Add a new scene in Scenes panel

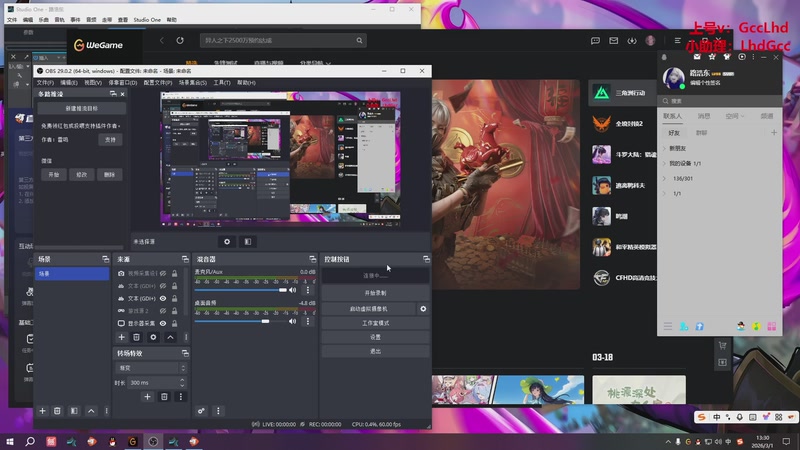click(42, 411)
